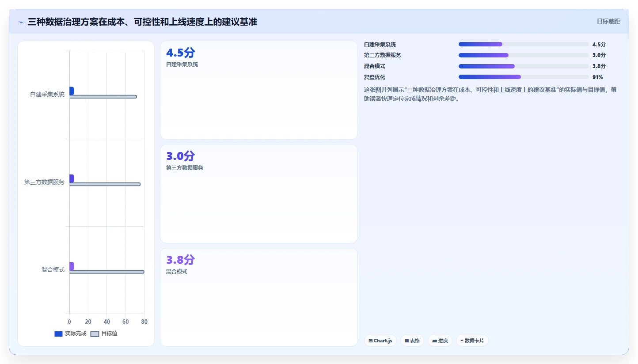
Task: Click the blue 自建采集系统 actual bar in chart
Action: point(72,91)
